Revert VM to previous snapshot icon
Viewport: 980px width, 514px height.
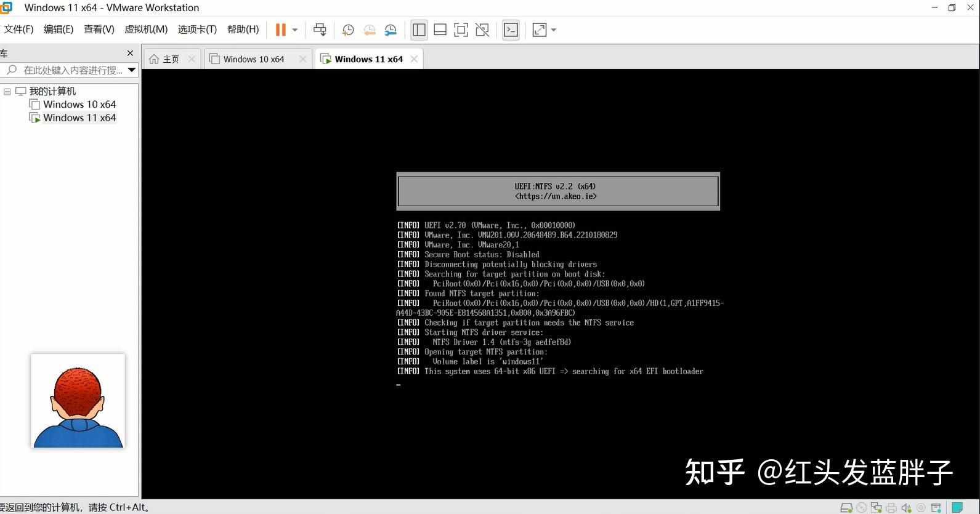(370, 30)
